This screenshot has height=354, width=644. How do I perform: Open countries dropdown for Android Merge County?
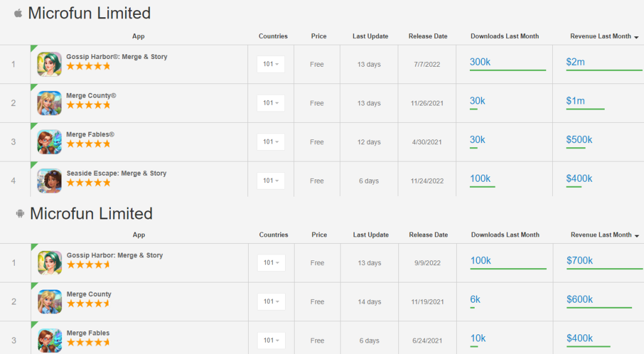click(271, 302)
